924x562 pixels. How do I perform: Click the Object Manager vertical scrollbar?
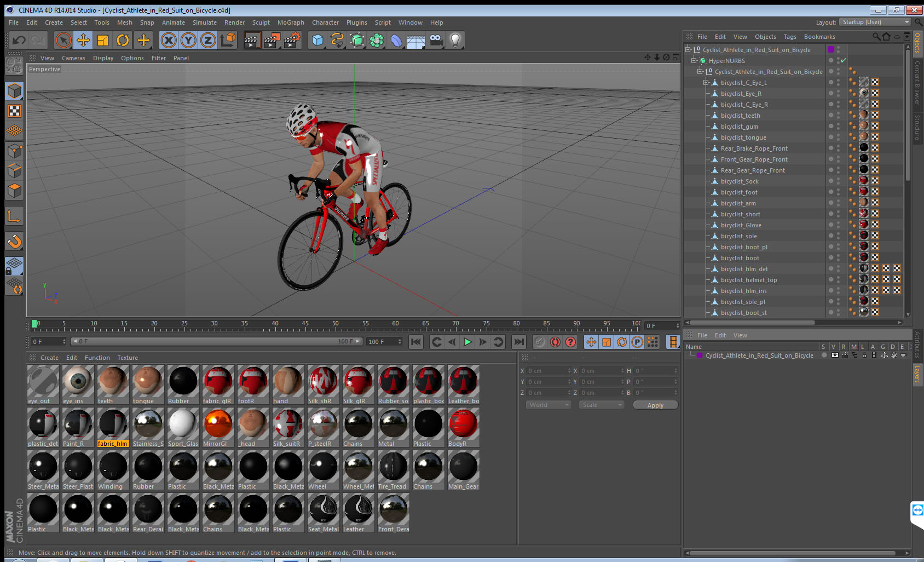pyautogui.click(x=908, y=115)
